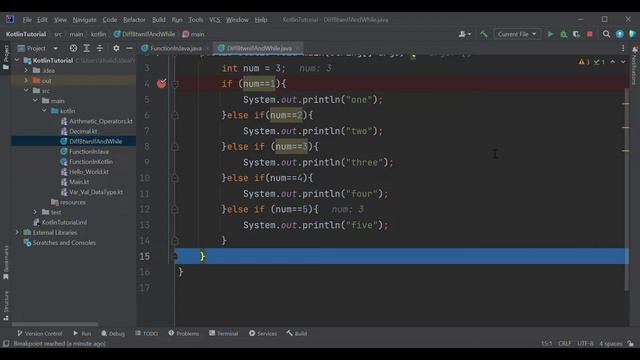Viewport: 640px width, 360px height.
Task: Open the Current File run configuration dropdown
Action: click(x=517, y=34)
